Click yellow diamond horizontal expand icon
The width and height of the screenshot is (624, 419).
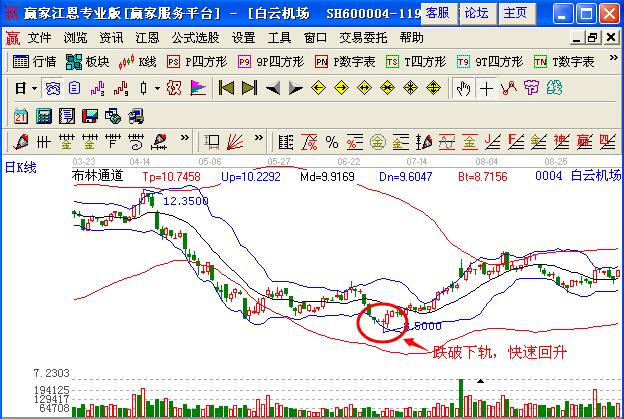[x=365, y=88]
